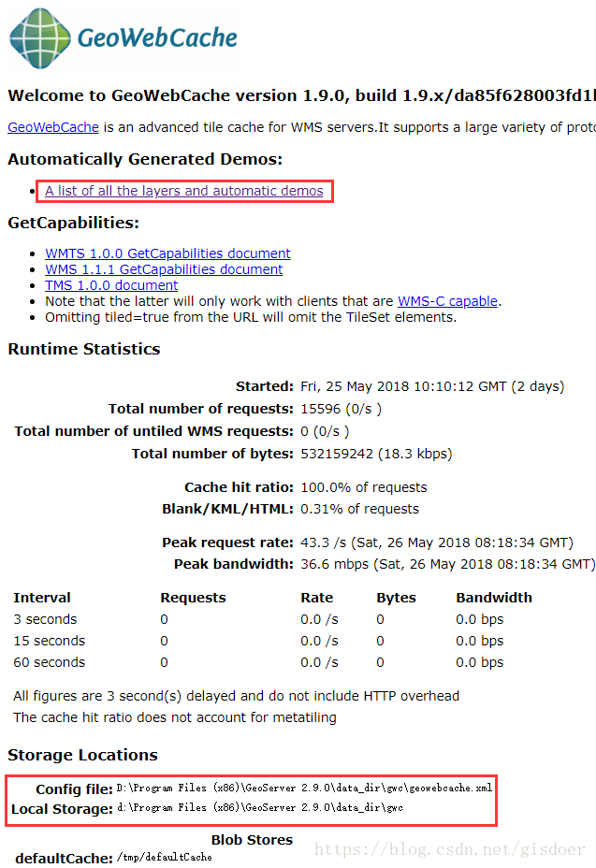Click the Rate column header
Viewport: 596px width, 868px height.
(x=317, y=598)
